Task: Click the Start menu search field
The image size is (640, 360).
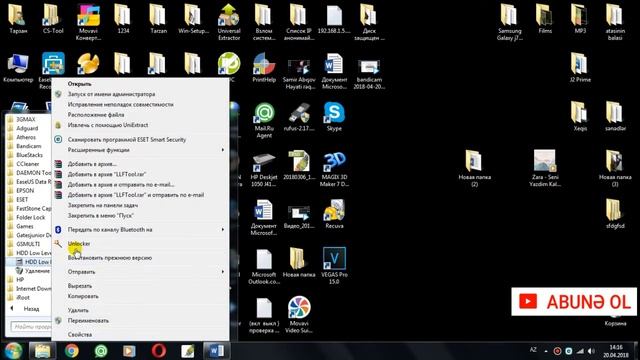Action: pos(31,327)
